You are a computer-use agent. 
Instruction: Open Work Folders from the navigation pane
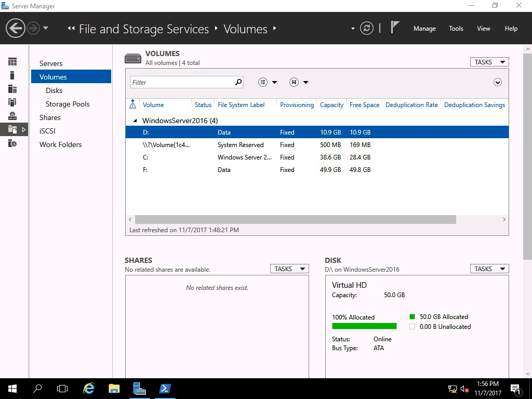pyautogui.click(x=60, y=144)
